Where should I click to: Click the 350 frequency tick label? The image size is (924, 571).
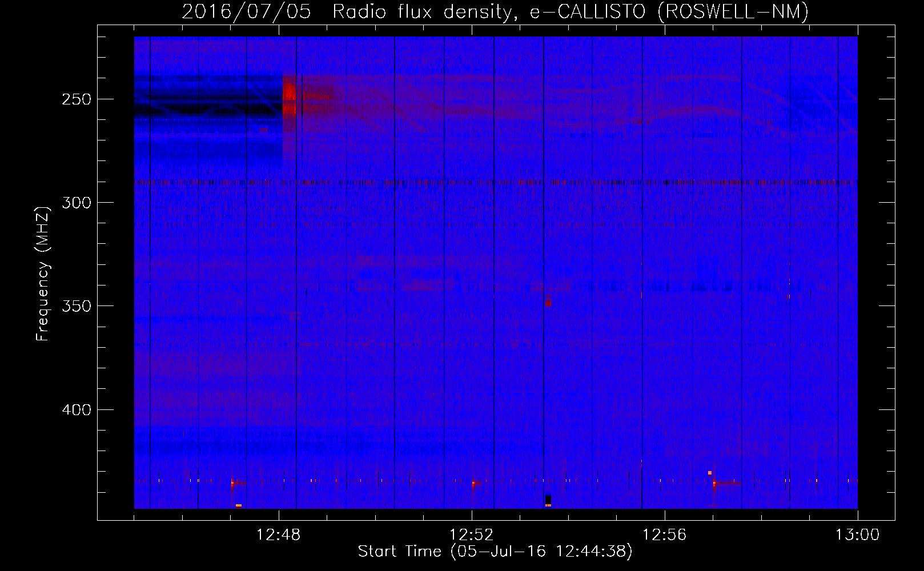pos(77,306)
